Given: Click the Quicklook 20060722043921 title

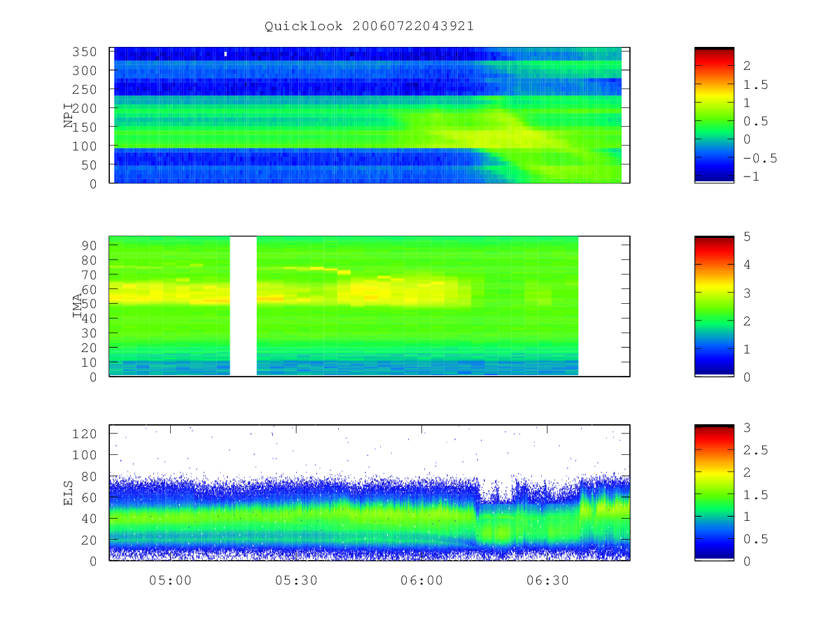Looking at the screenshot, I should click(369, 27).
